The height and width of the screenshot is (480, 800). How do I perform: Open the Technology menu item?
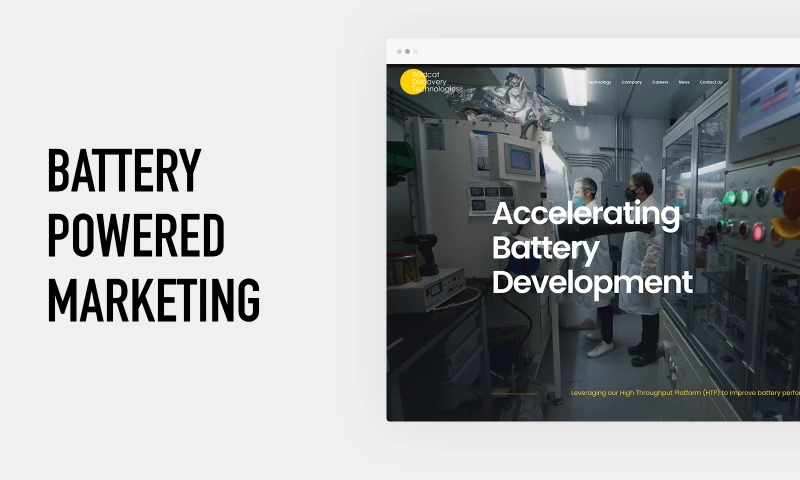tap(599, 82)
